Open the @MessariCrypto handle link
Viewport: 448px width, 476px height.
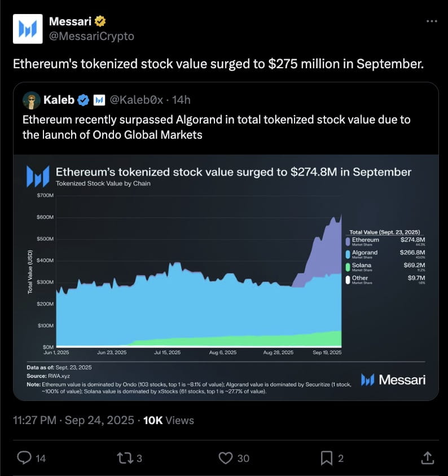click(x=91, y=36)
